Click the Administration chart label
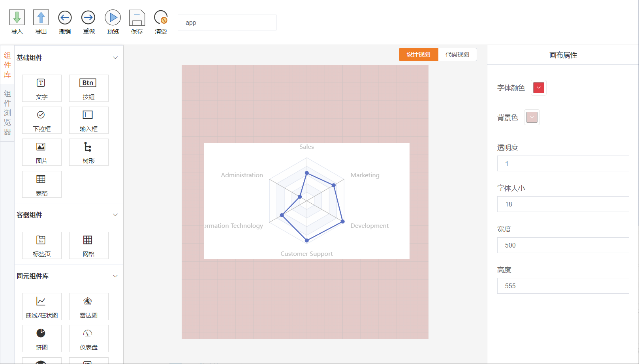The image size is (639, 364). pyautogui.click(x=242, y=175)
